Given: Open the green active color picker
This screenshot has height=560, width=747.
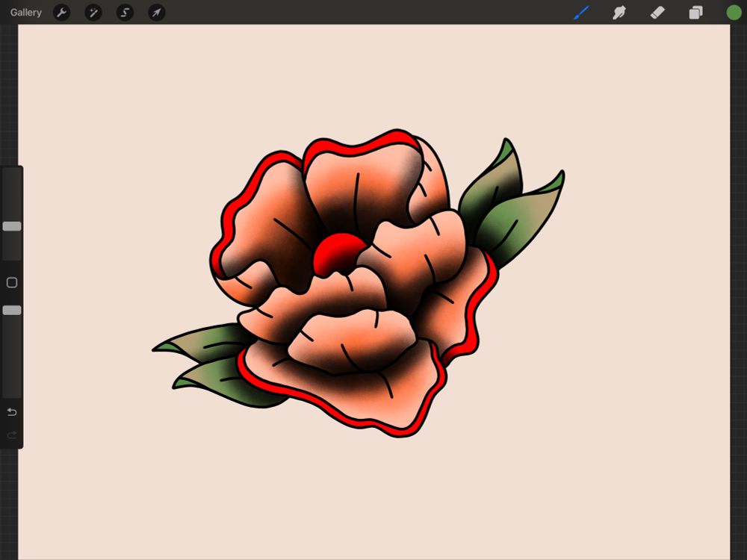Looking at the screenshot, I should 734,13.
